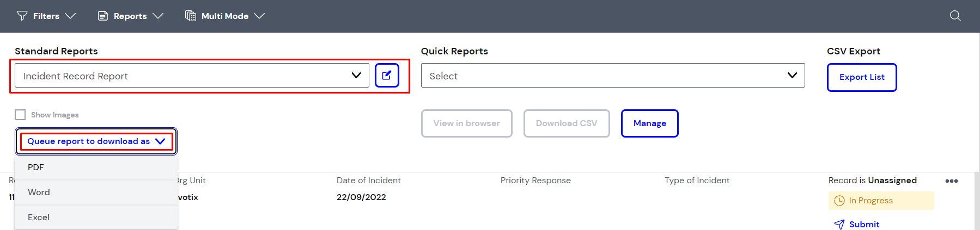Screen dimensions: 980x230
Task: Click the Export List button
Action: click(861, 77)
